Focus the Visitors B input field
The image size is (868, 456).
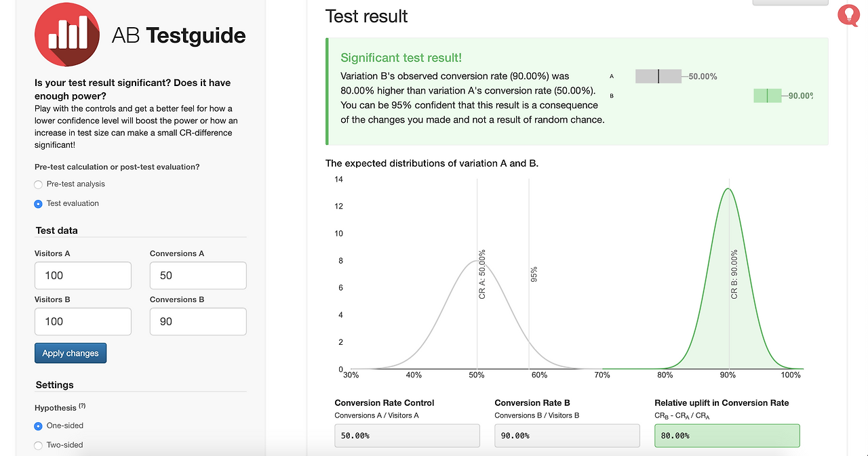[x=83, y=322]
